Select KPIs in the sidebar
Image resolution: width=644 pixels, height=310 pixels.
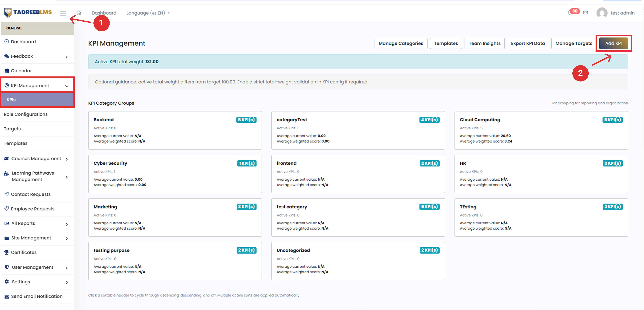38,100
